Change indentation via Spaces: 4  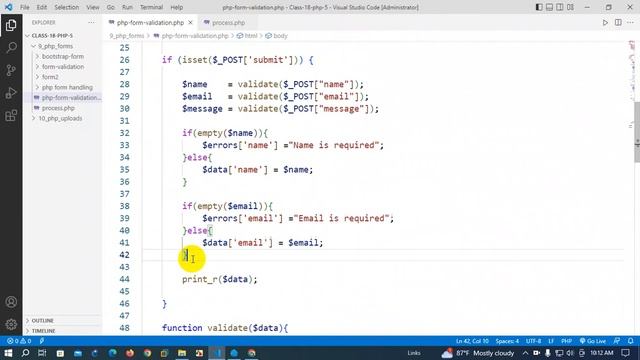[x=507, y=341]
